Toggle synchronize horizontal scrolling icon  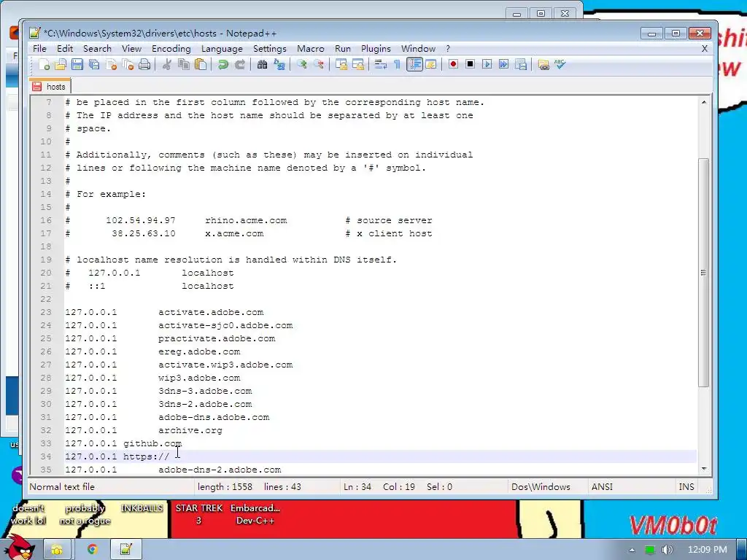[x=357, y=65]
